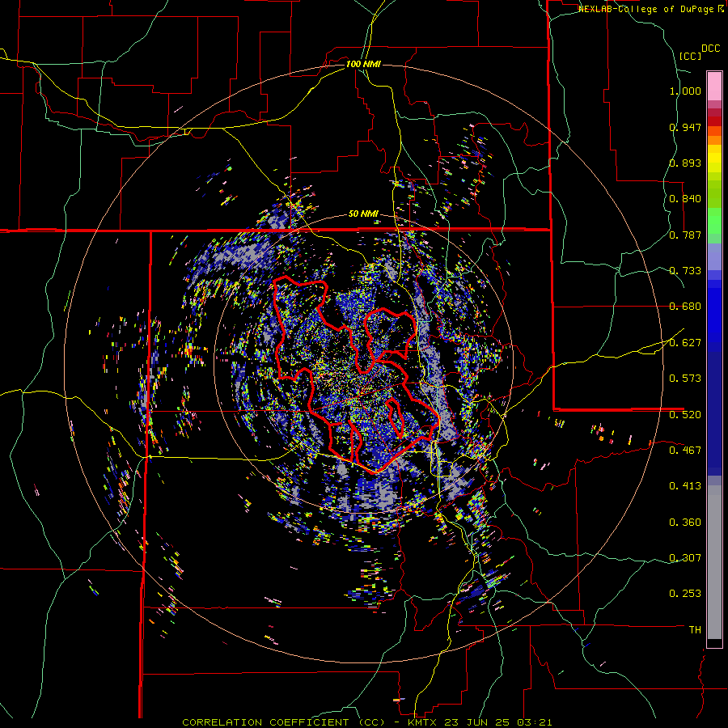728x728 pixels.
Task: Click the [CC] legend heading
Action: click(690, 56)
